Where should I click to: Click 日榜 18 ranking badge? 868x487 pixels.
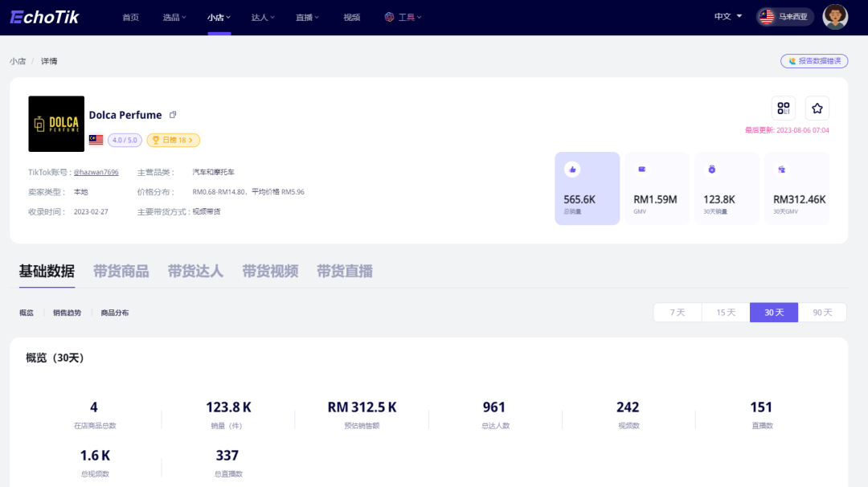(x=174, y=140)
